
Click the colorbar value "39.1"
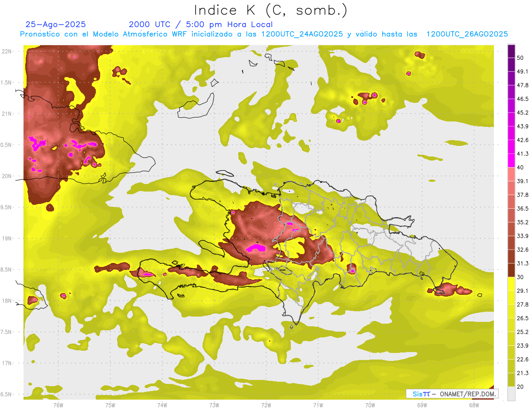coord(523,181)
